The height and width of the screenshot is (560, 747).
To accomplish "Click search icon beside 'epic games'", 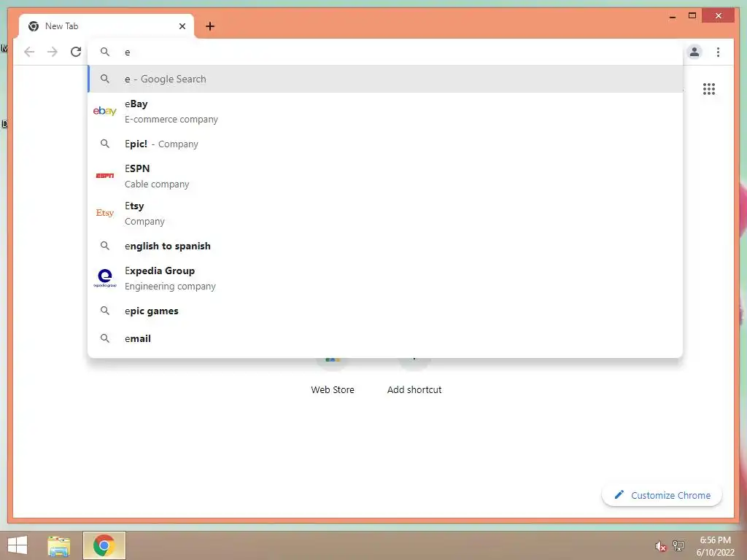I will click(x=105, y=311).
